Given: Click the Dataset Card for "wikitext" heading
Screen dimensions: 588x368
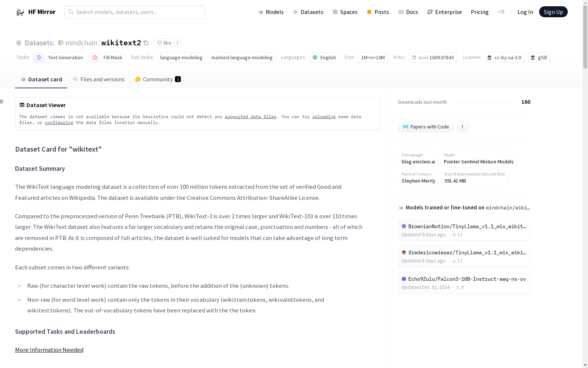Looking at the screenshot, I should click(58, 149).
